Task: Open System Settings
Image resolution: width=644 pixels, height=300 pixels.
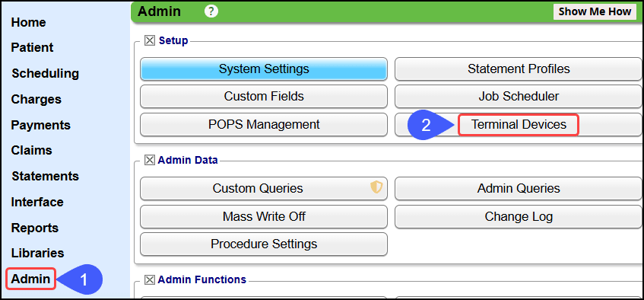Action: [x=264, y=69]
